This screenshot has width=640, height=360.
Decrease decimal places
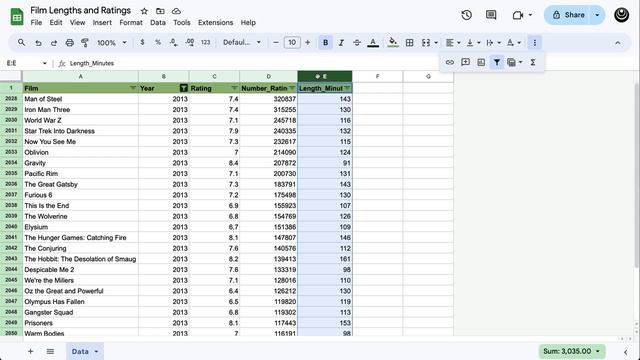(x=173, y=42)
